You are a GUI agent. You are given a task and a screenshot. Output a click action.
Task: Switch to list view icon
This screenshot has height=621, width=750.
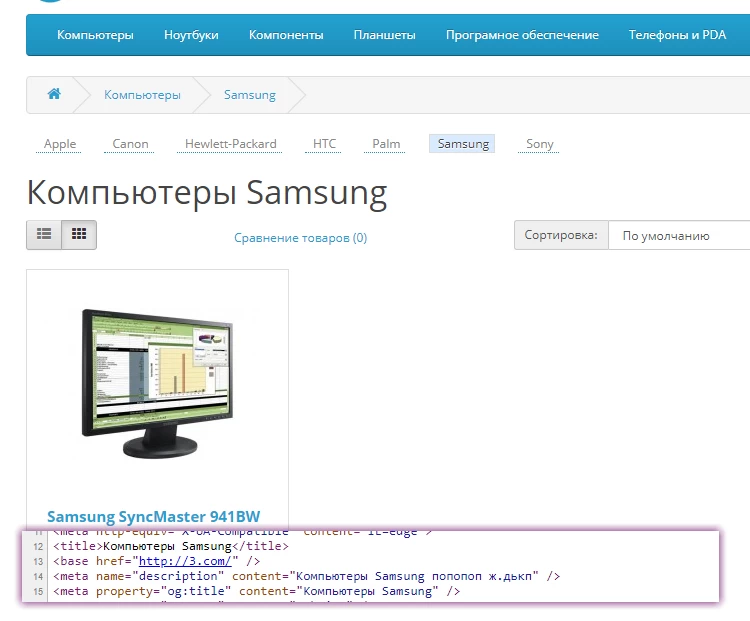coord(44,234)
